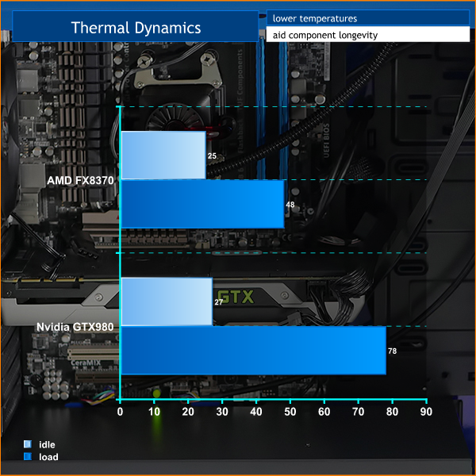Click the x-axis label "10"
Image resolution: width=476 pixels, height=476 pixels.
pyautogui.click(x=154, y=412)
